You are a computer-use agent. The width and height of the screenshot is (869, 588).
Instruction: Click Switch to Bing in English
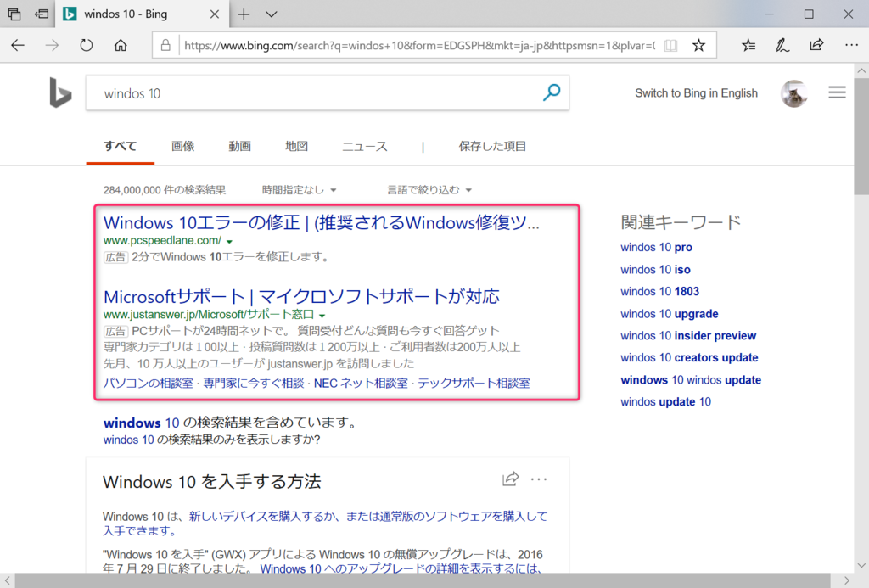[x=696, y=93]
